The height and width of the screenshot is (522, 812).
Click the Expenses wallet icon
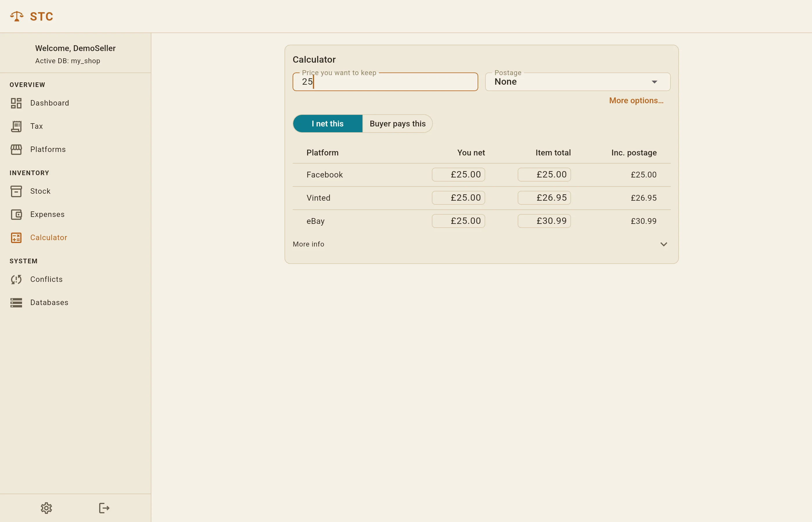click(16, 214)
